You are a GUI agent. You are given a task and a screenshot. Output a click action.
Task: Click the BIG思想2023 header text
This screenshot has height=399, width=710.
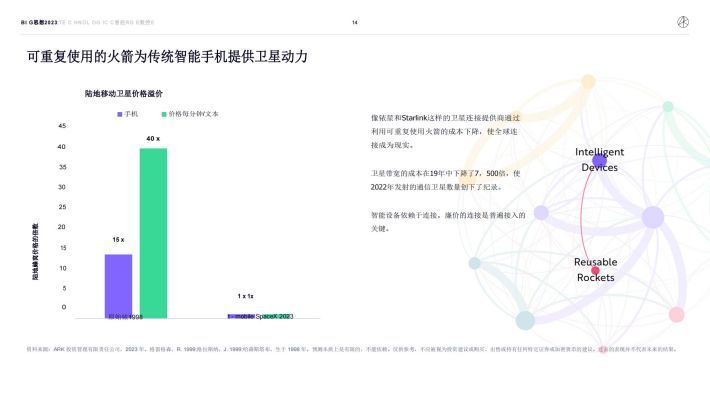(x=39, y=22)
